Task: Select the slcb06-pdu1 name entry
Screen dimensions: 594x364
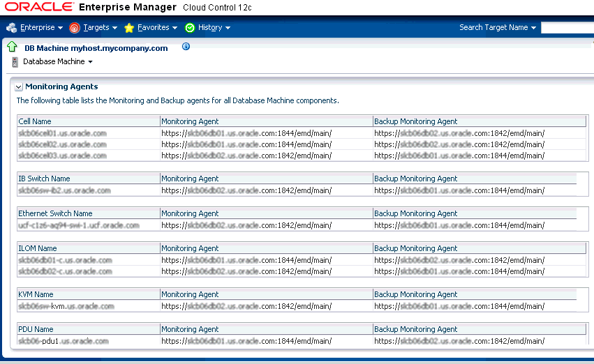Action: pos(64,341)
